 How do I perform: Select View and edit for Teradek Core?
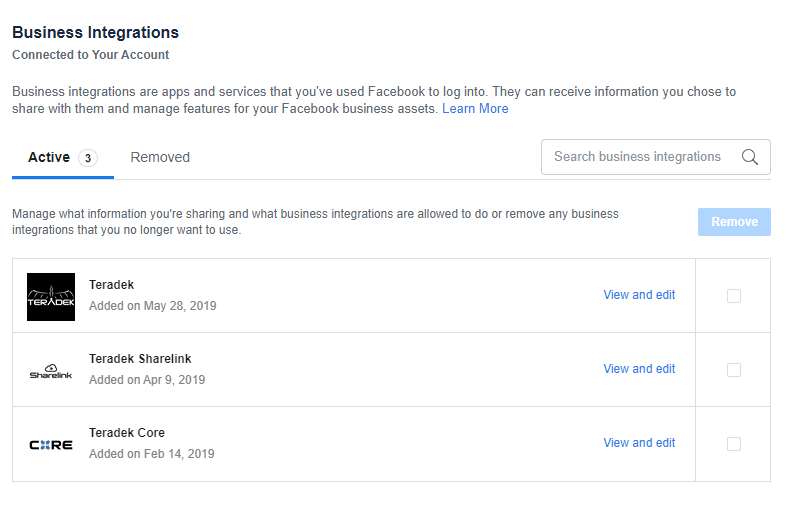(x=639, y=443)
